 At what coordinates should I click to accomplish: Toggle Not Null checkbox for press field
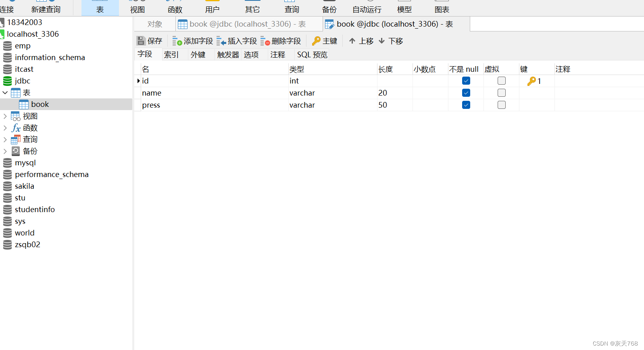[466, 105]
